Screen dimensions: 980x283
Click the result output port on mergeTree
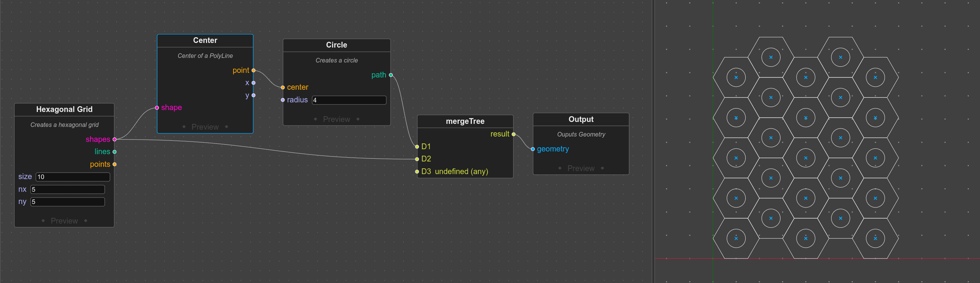point(514,134)
